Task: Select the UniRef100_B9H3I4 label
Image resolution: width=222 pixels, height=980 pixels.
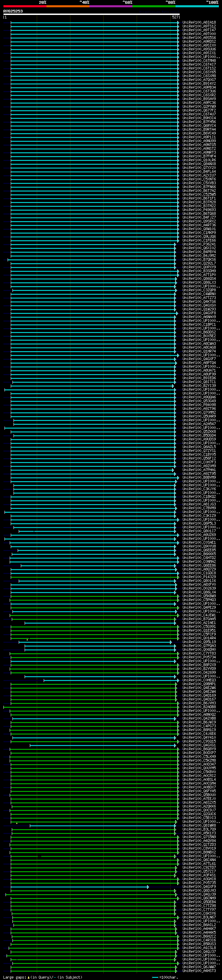Action: pyautogui.click(x=199, y=118)
